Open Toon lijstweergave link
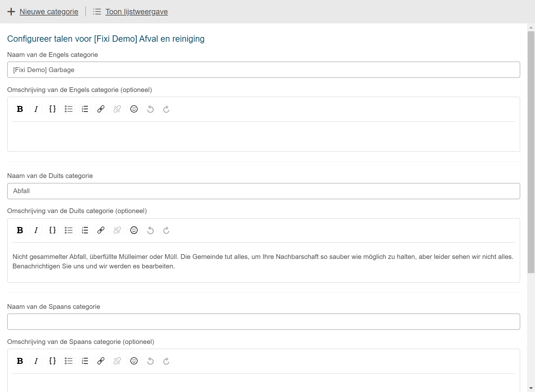 click(x=136, y=12)
